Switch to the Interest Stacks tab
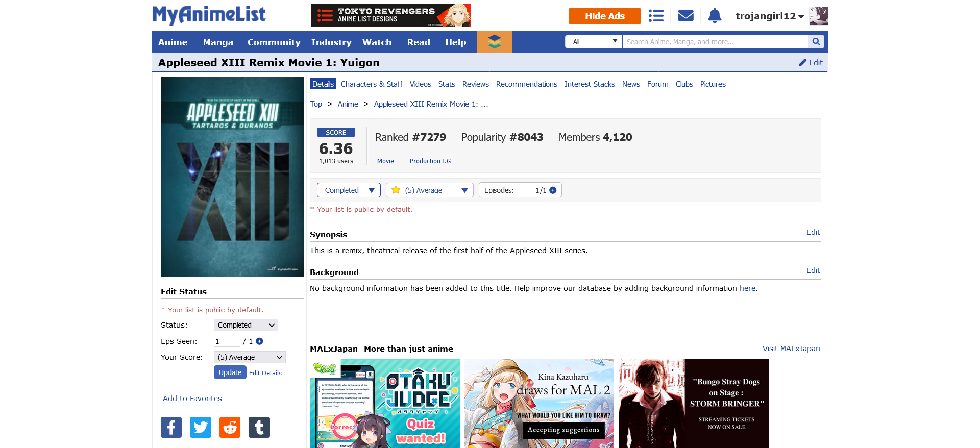 tap(590, 84)
